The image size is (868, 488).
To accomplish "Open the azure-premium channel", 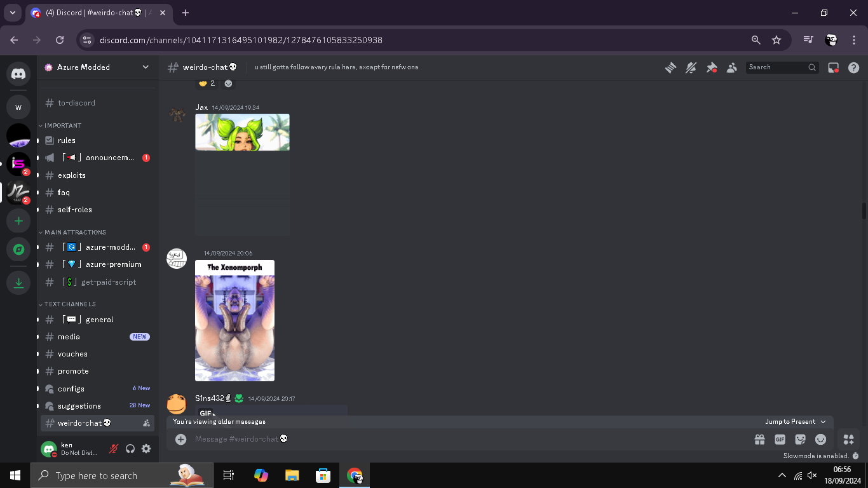I will pyautogui.click(x=98, y=264).
